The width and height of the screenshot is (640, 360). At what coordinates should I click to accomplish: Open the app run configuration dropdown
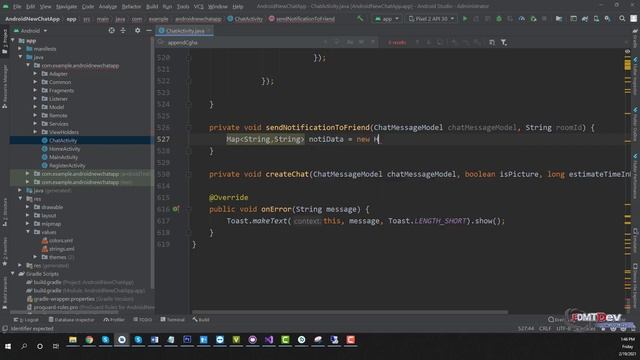[x=387, y=19]
